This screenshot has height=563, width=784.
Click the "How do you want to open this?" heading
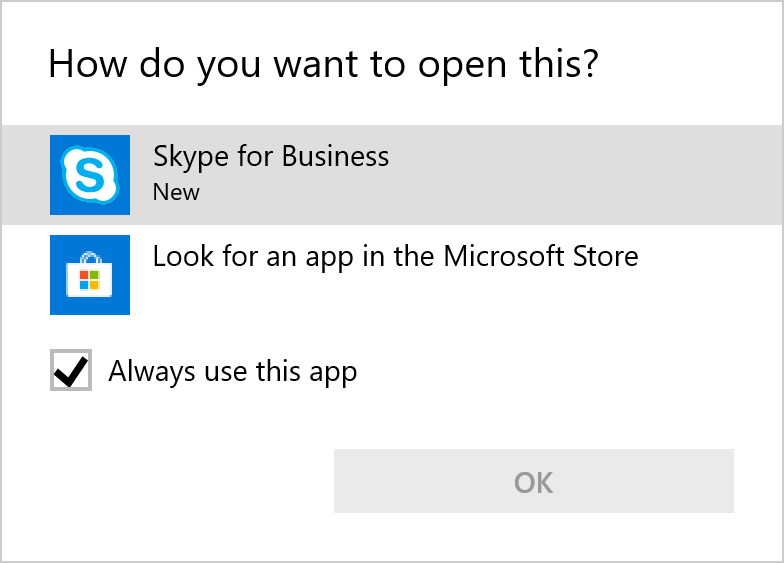point(323,64)
